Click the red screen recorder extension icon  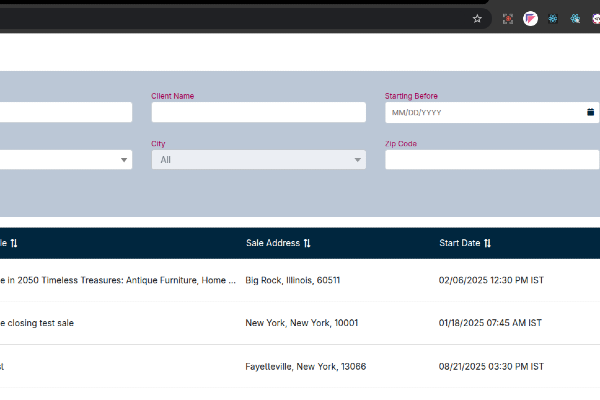coord(508,18)
